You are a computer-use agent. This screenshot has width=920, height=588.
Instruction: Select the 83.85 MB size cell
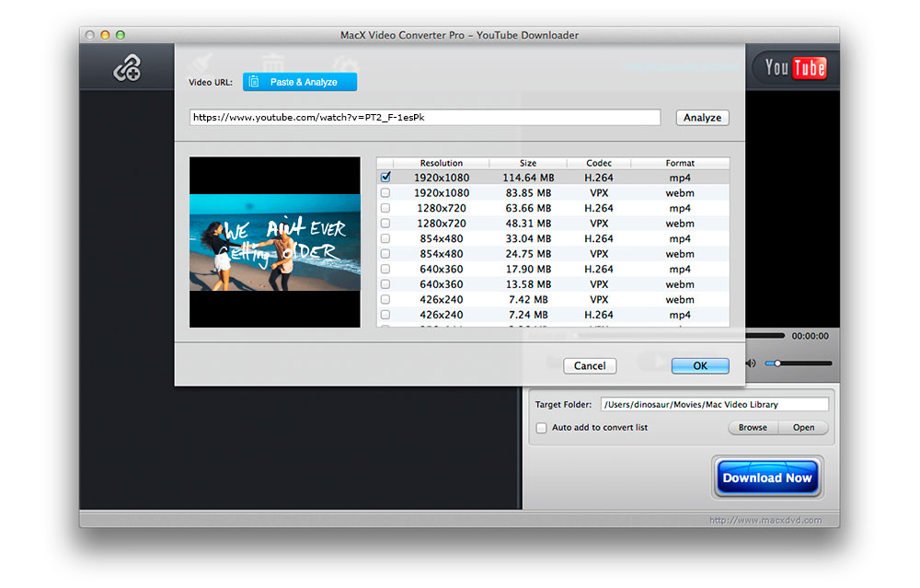(528, 192)
